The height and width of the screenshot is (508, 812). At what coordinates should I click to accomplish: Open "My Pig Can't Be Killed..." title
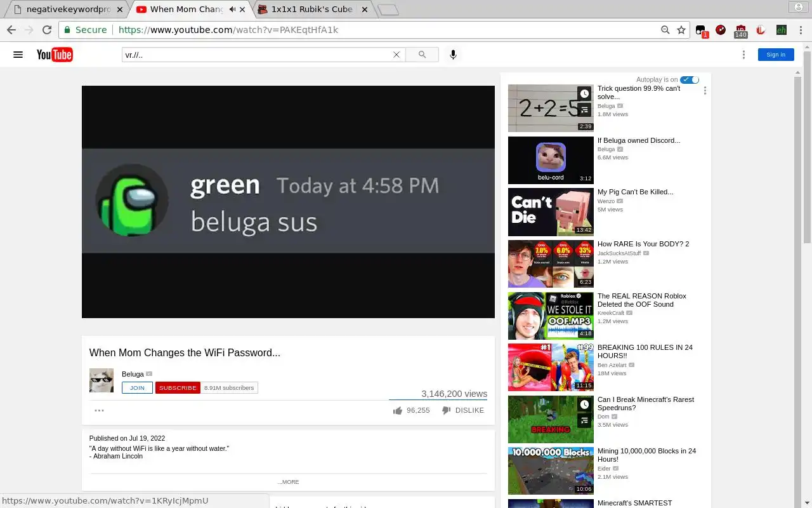click(636, 192)
